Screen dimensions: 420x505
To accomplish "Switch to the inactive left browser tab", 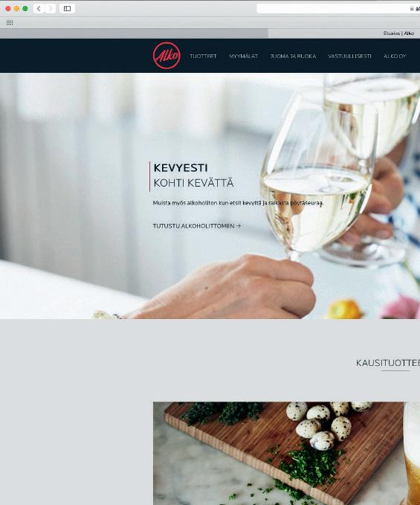I will (x=134, y=33).
